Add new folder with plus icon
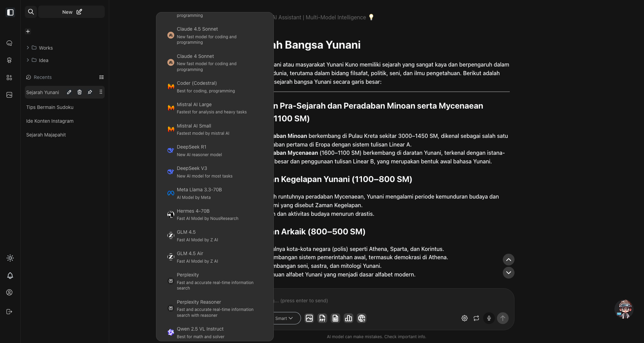644x343 pixels. point(28,31)
